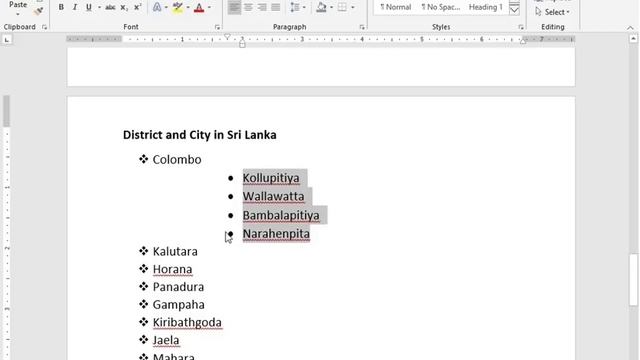Screen dimensions: 640x360
Task: Justify the paragraph text
Action: coord(276,7)
